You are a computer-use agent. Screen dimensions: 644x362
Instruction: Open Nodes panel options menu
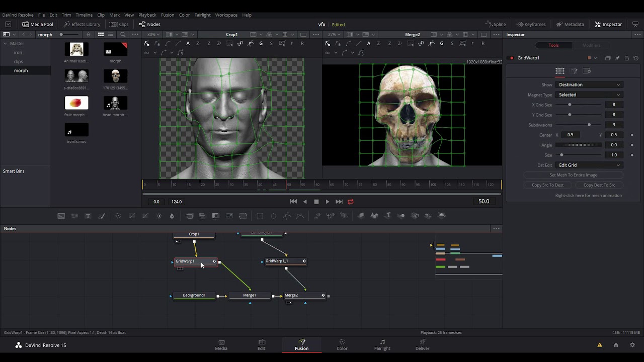tap(496, 229)
